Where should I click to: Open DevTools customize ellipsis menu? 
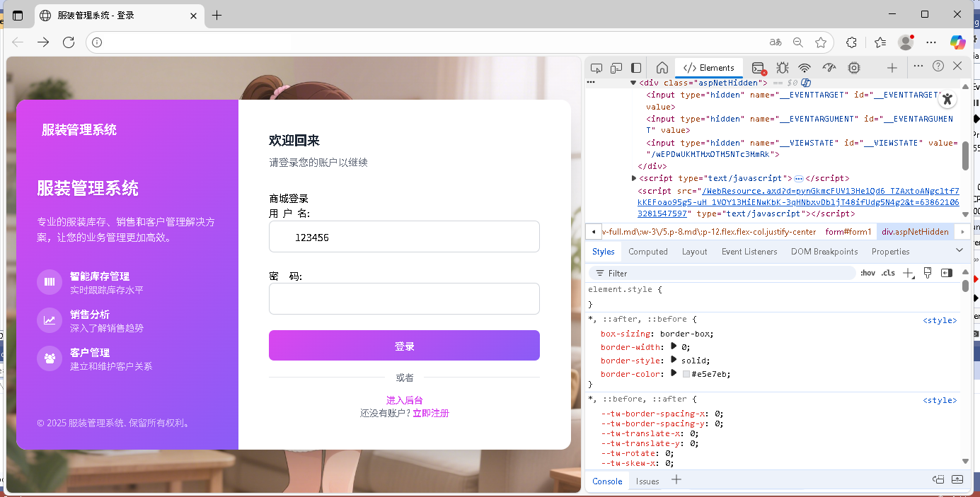pyautogui.click(x=918, y=66)
